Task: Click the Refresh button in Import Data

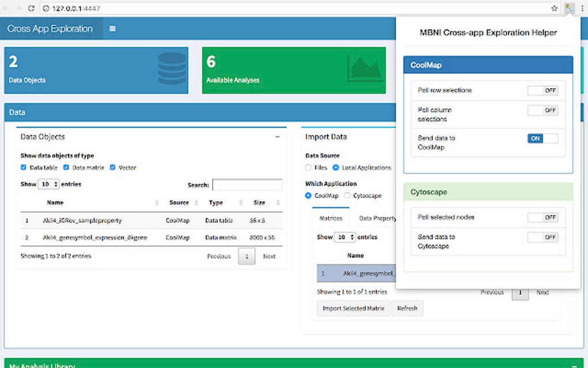Action: coord(408,308)
